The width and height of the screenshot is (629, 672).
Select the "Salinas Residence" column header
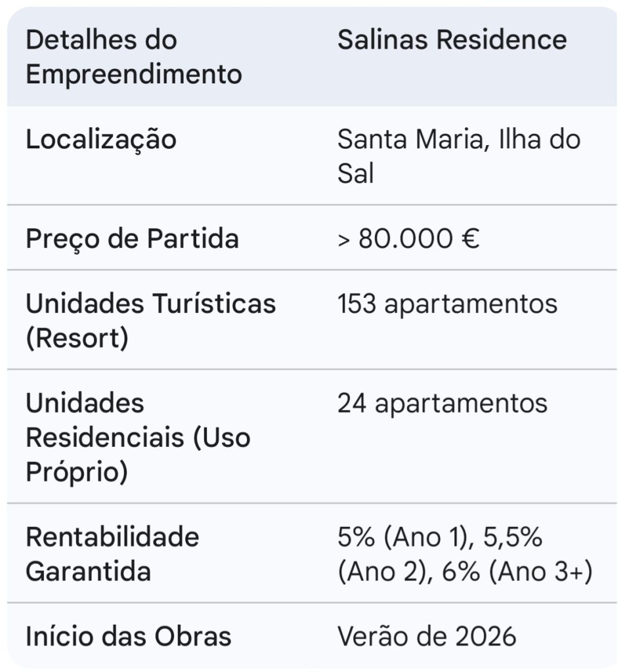pyautogui.click(x=452, y=40)
